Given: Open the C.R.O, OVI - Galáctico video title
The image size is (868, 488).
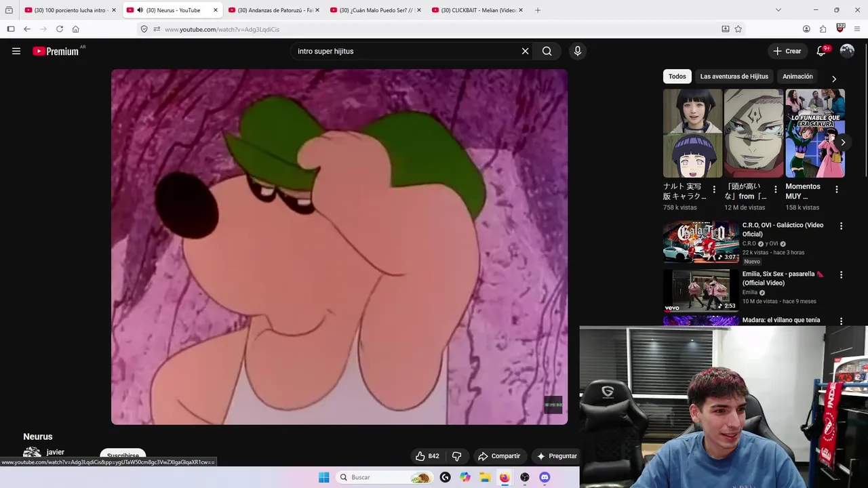Looking at the screenshot, I should click(x=783, y=229).
